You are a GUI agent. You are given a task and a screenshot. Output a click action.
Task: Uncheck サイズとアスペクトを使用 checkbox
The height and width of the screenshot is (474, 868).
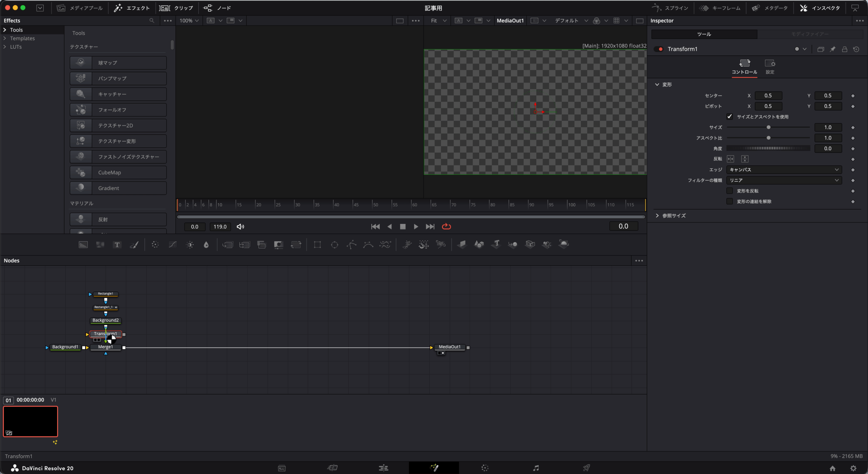coord(730,117)
